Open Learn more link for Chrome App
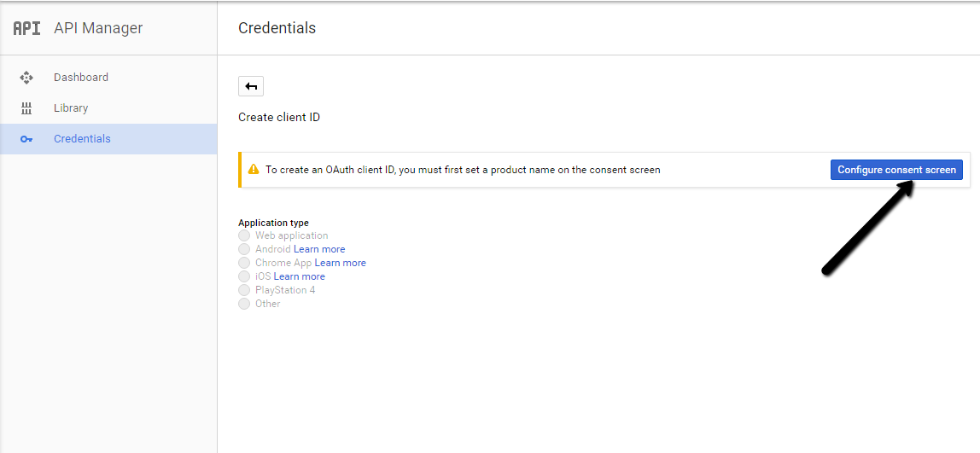This screenshot has height=453, width=980. (x=340, y=263)
